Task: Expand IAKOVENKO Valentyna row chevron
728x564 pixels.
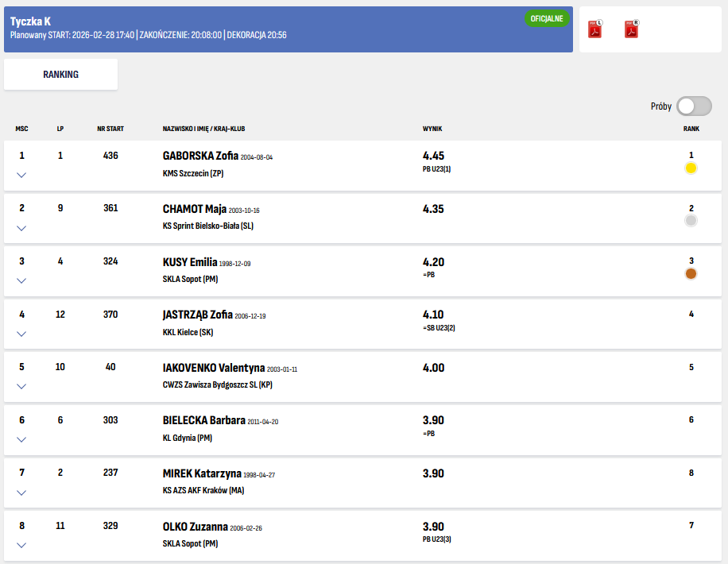Action: coord(21,386)
